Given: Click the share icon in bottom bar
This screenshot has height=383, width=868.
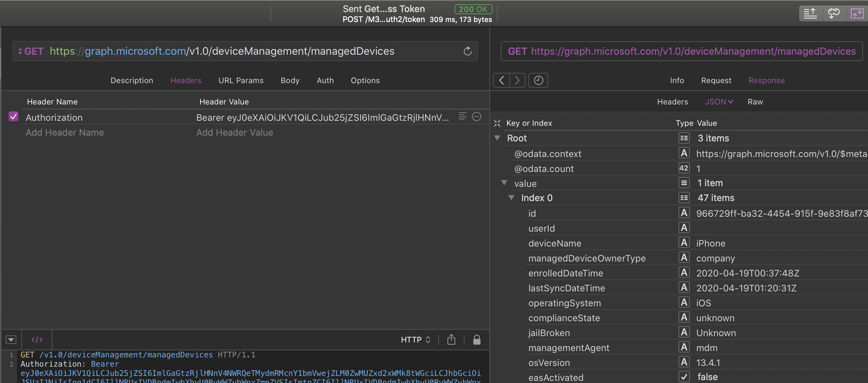Looking at the screenshot, I should [x=451, y=340].
